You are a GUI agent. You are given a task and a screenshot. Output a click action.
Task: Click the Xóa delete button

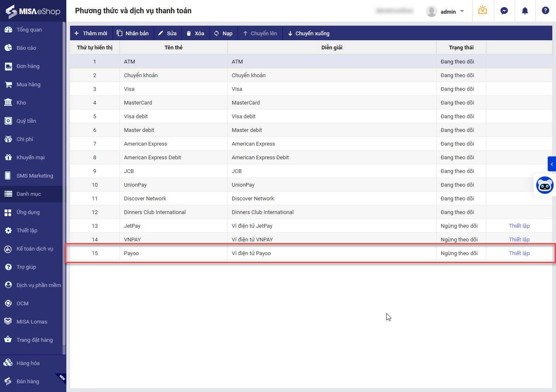click(x=195, y=33)
